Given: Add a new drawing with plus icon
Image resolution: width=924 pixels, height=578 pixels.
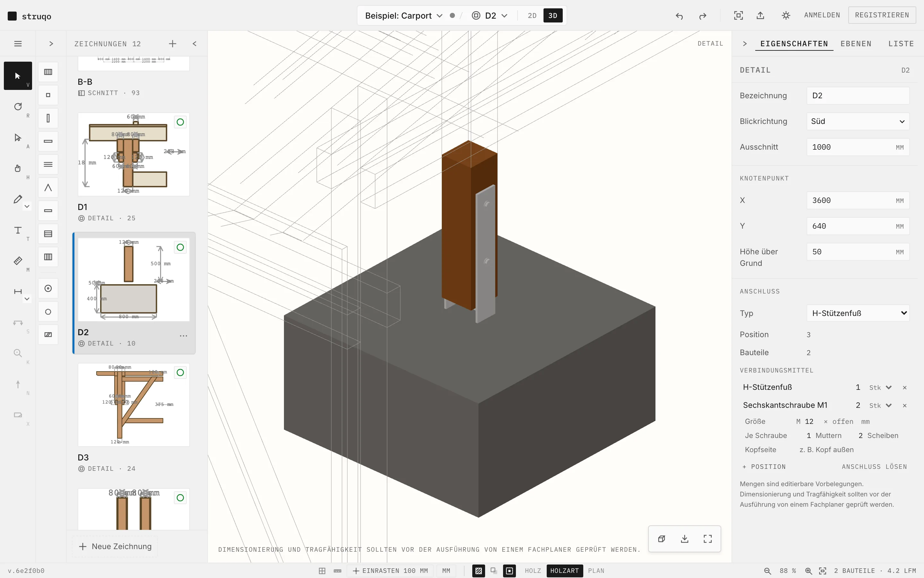Looking at the screenshot, I should tap(173, 44).
